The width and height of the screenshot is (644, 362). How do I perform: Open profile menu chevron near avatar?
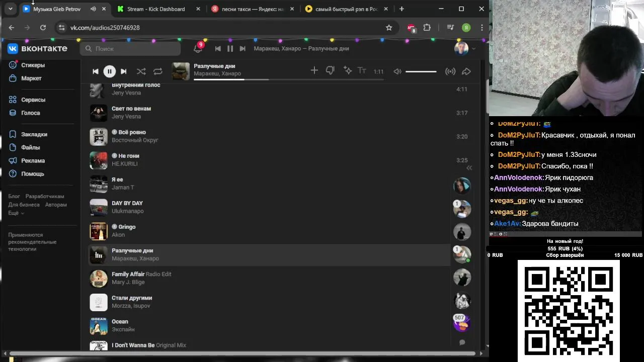(473, 49)
